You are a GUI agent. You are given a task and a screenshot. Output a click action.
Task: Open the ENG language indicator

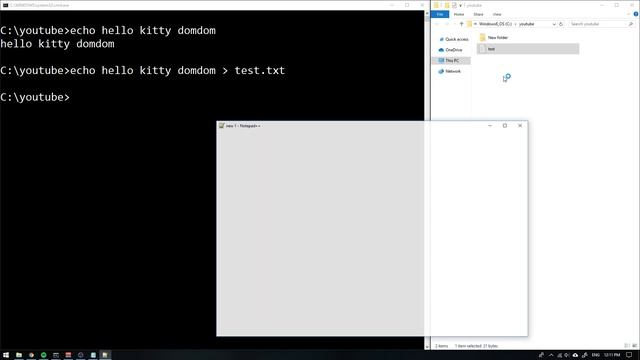(596, 355)
